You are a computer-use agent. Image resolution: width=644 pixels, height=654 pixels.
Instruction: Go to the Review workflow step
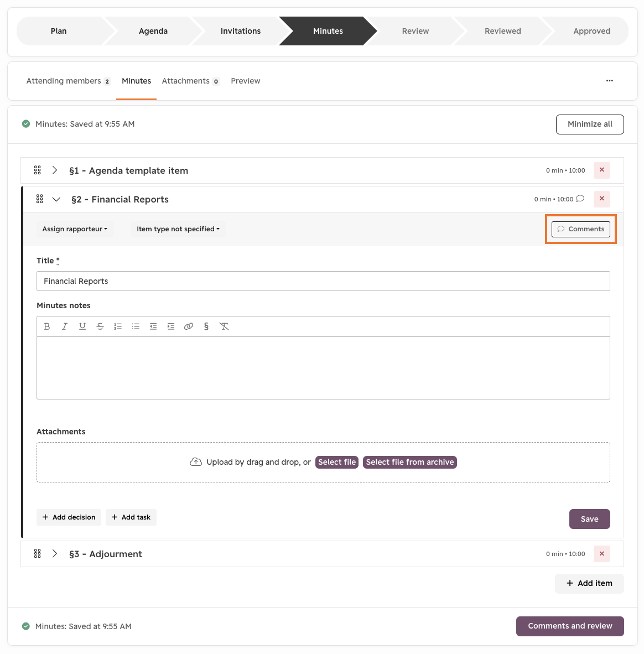click(415, 31)
